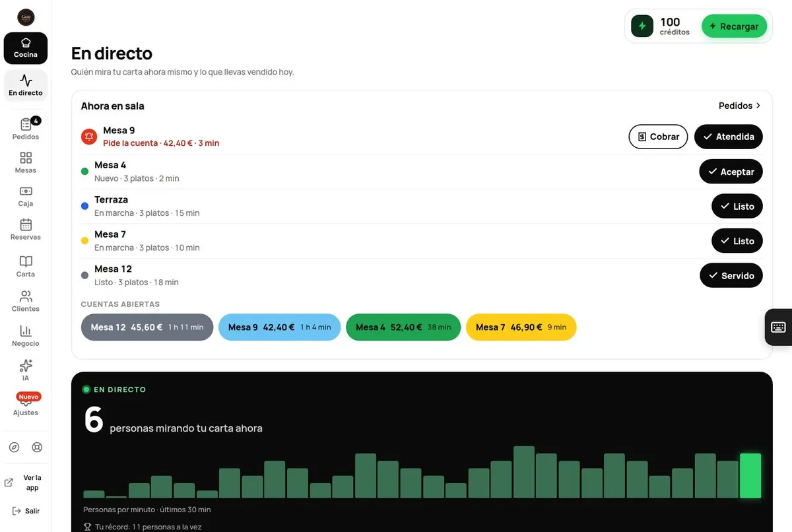
Task: Open the green Mesa 4 account chip 52,40 €
Action: pyautogui.click(x=403, y=327)
